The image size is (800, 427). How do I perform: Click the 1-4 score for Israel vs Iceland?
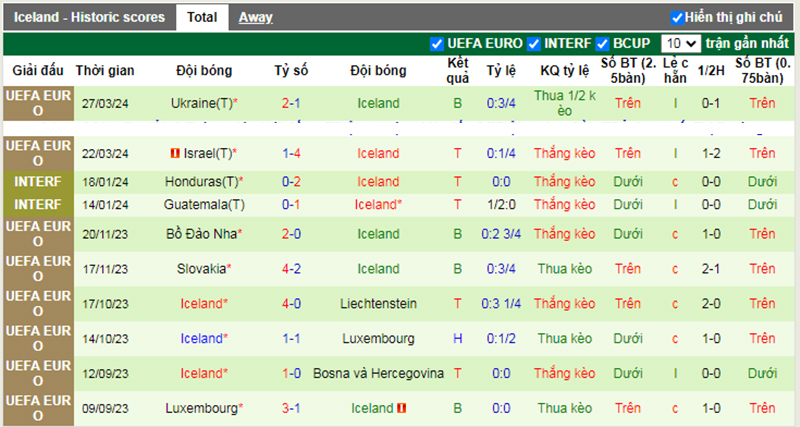292,153
